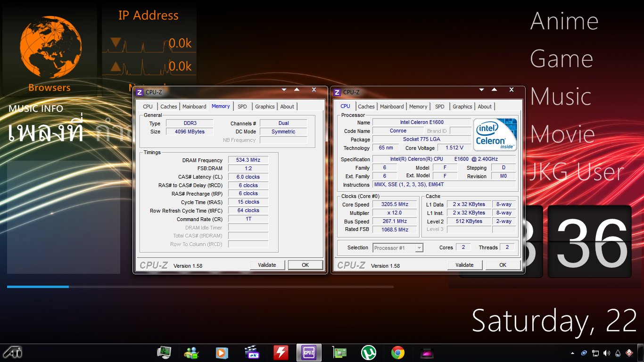This screenshot has width=644, height=362.
Task: Click the Start orb on the taskbar
Action: 12,353
